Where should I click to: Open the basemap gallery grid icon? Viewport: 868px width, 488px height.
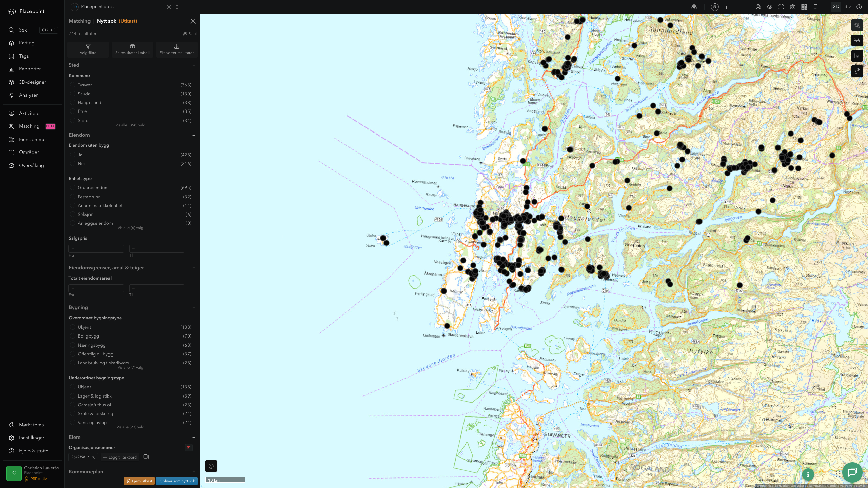(x=804, y=7)
